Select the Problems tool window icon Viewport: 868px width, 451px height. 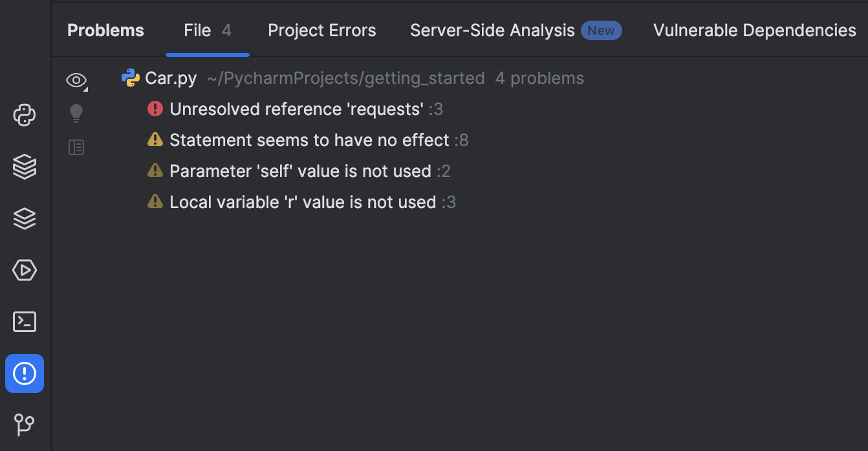click(x=25, y=373)
